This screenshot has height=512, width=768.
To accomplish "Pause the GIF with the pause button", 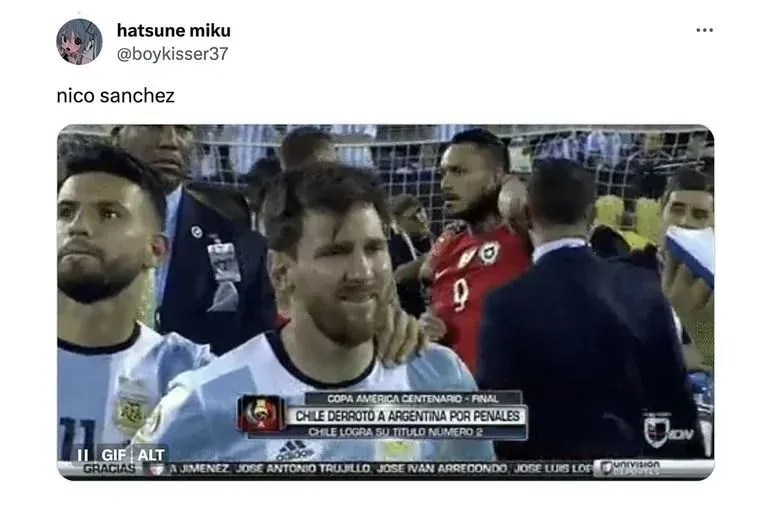I will 83,455.
